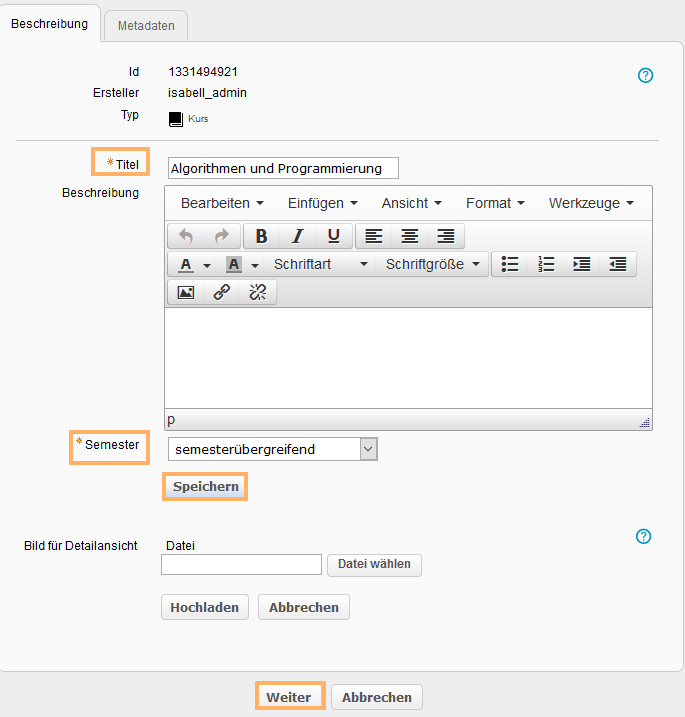Center align the description text

(409, 236)
